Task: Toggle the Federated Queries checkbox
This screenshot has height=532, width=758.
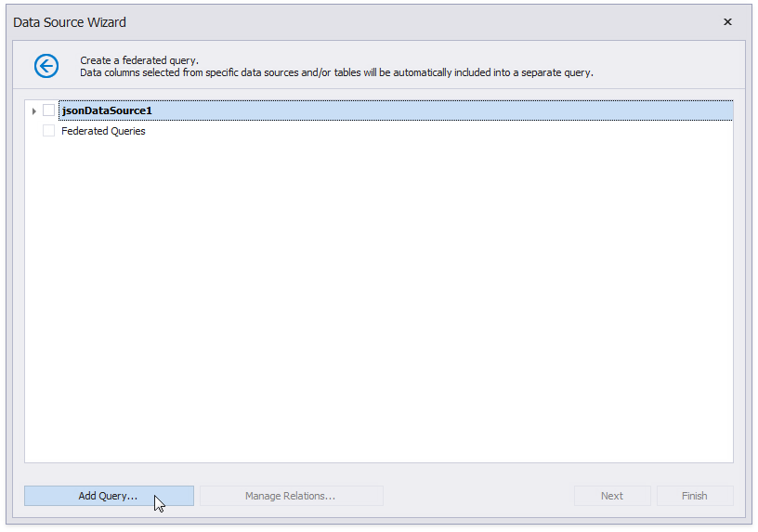Action: (x=49, y=131)
